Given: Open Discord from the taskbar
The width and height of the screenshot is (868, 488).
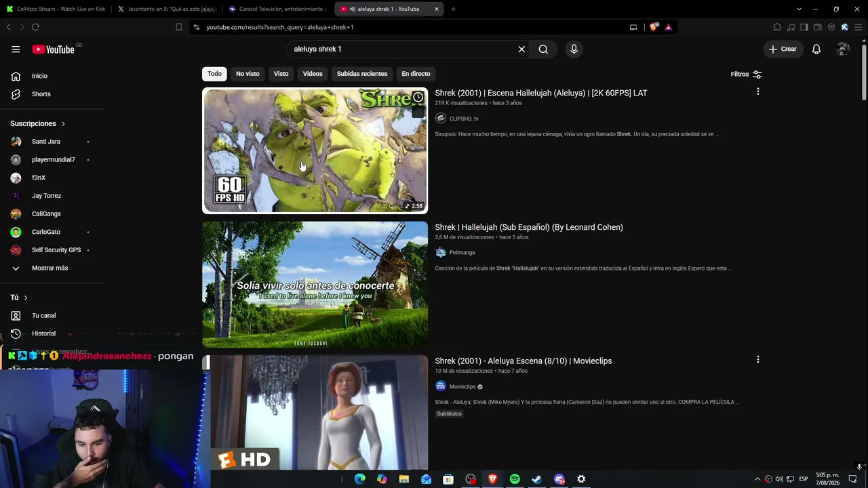Looking at the screenshot, I should click(x=559, y=479).
